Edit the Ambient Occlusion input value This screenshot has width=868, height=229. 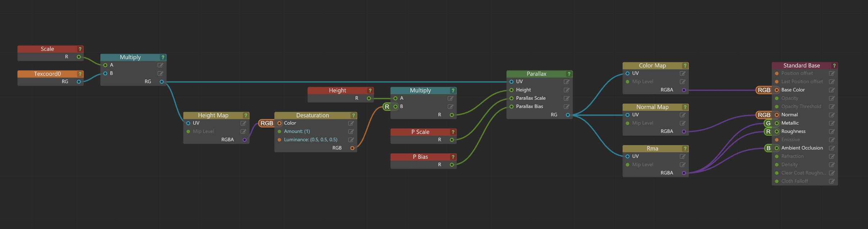832,148
